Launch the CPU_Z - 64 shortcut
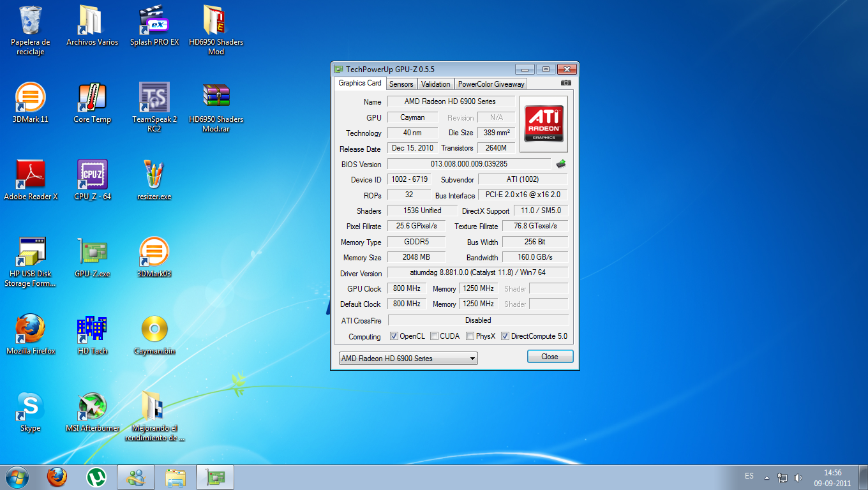The width and height of the screenshot is (868, 490). point(92,180)
